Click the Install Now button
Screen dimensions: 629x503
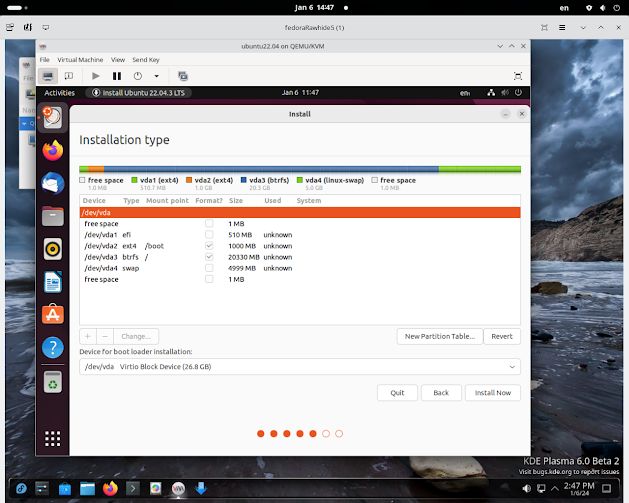click(x=493, y=393)
